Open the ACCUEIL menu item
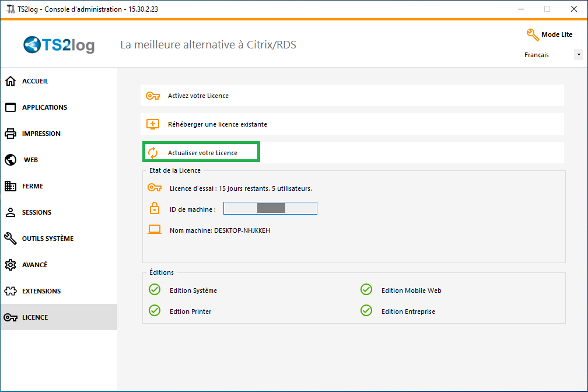Screen dimensions: 588x392 59,81
